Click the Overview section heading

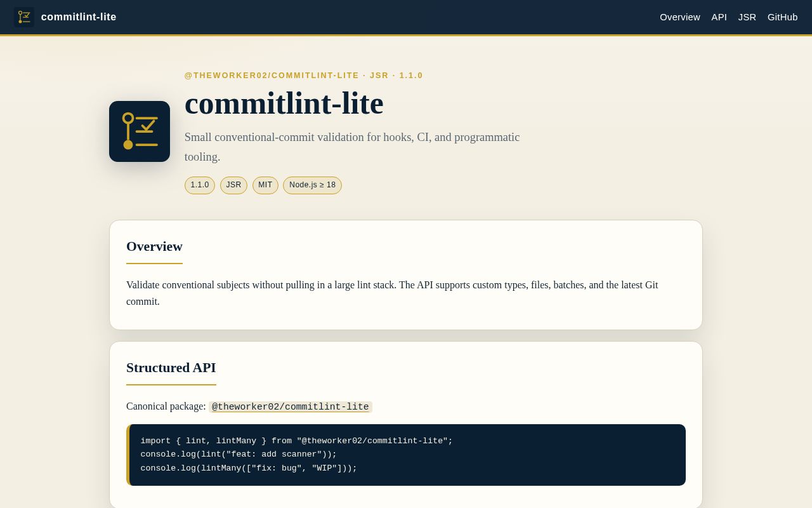[x=154, y=246]
